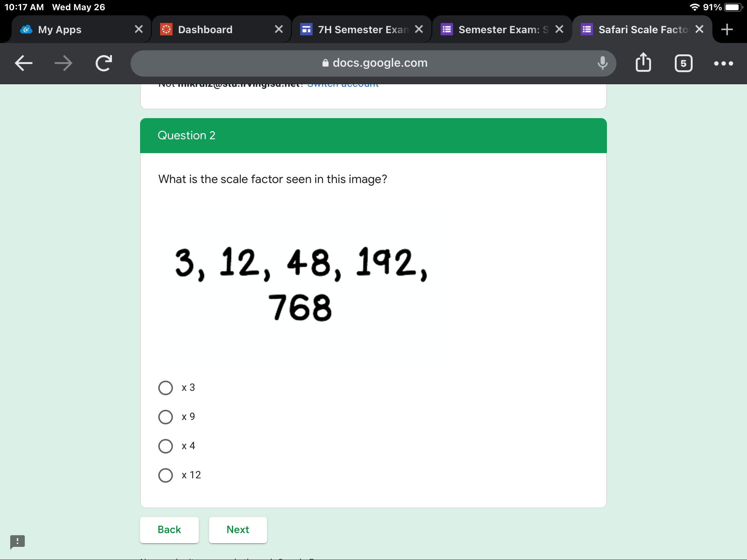Open the three-dot browser menu

(x=723, y=63)
